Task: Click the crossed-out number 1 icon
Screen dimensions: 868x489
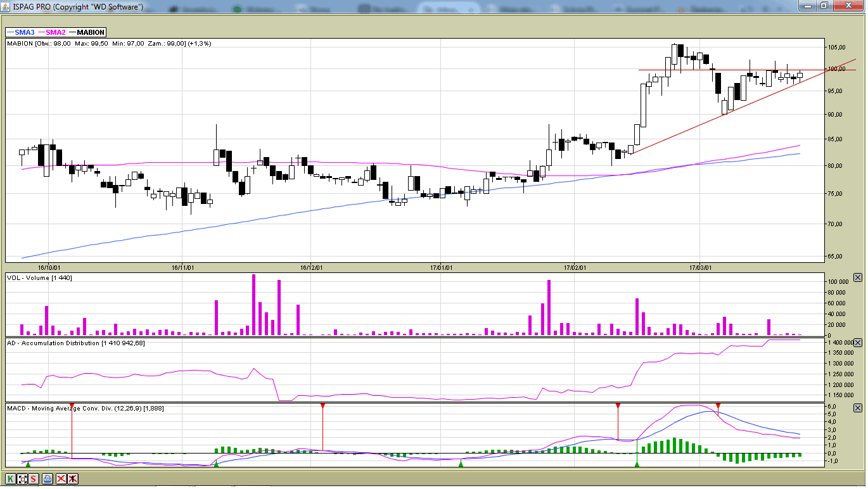Action: [73, 479]
